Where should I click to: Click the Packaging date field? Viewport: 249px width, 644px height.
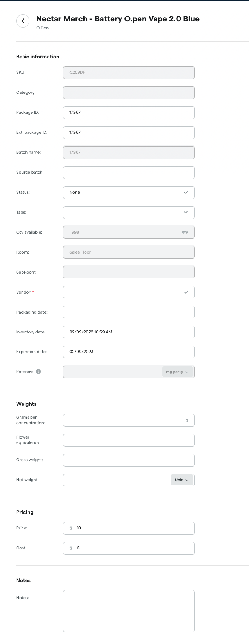[129, 312]
